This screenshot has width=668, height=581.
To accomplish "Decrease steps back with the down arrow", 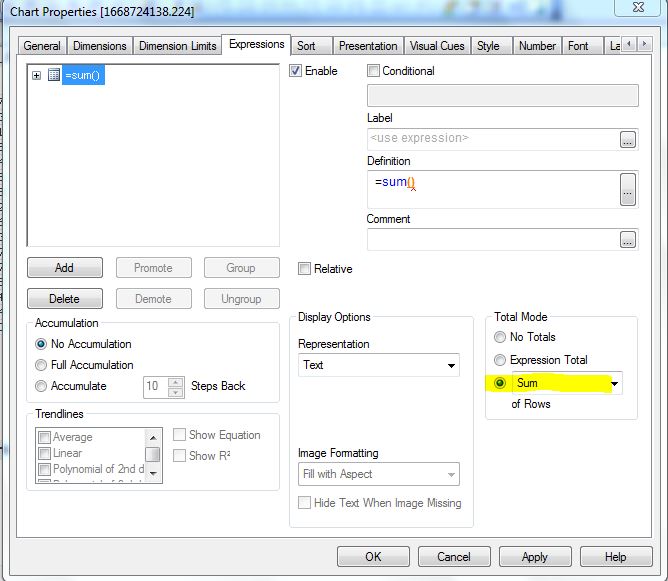I will tap(176, 392).
